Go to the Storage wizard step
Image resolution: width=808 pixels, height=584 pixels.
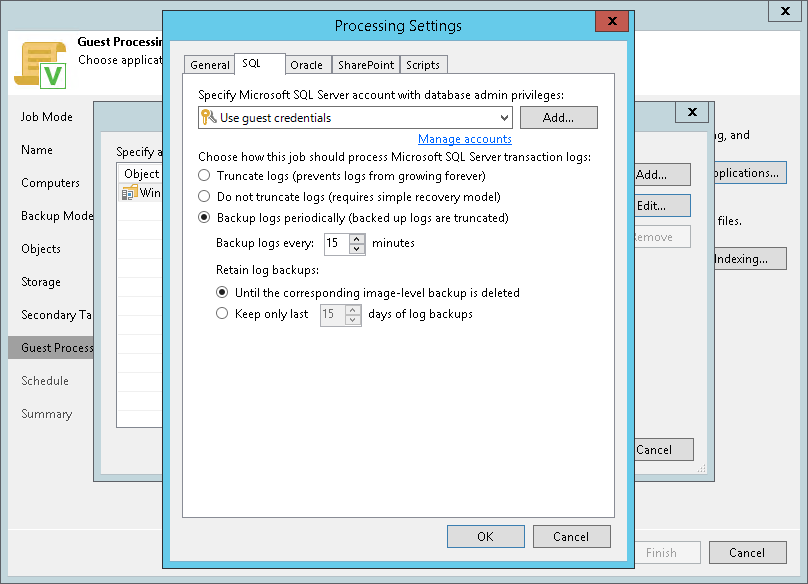click(x=41, y=282)
